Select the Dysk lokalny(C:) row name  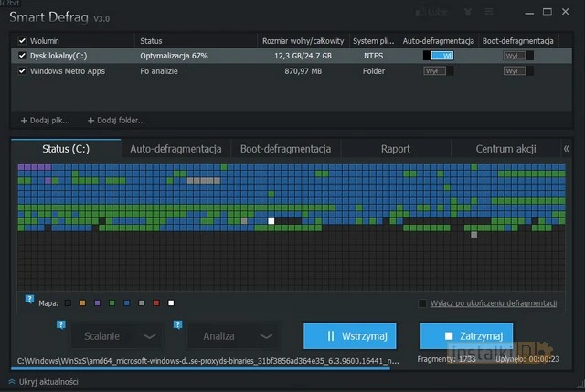(x=58, y=56)
